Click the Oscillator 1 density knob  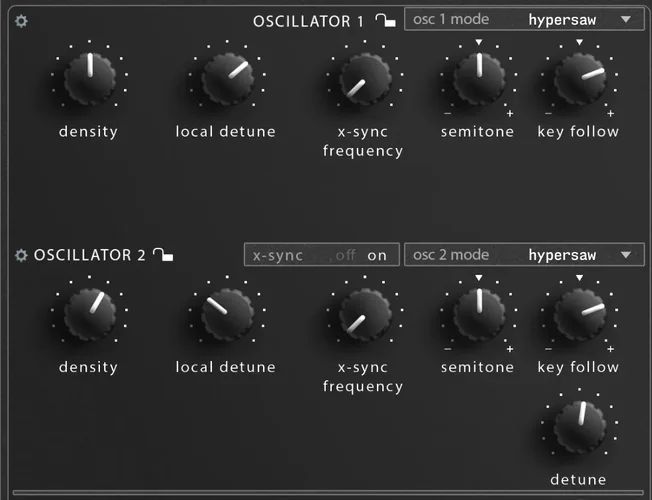pos(90,78)
